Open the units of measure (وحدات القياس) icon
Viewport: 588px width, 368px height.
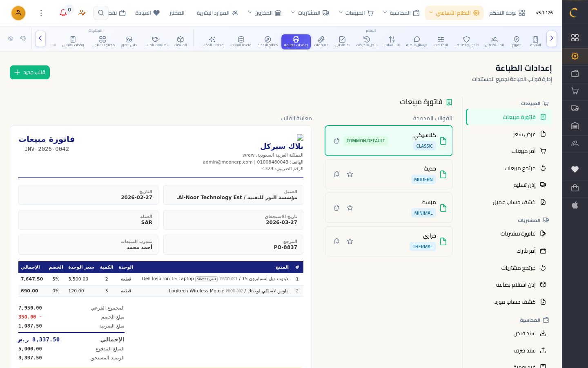coord(73,41)
